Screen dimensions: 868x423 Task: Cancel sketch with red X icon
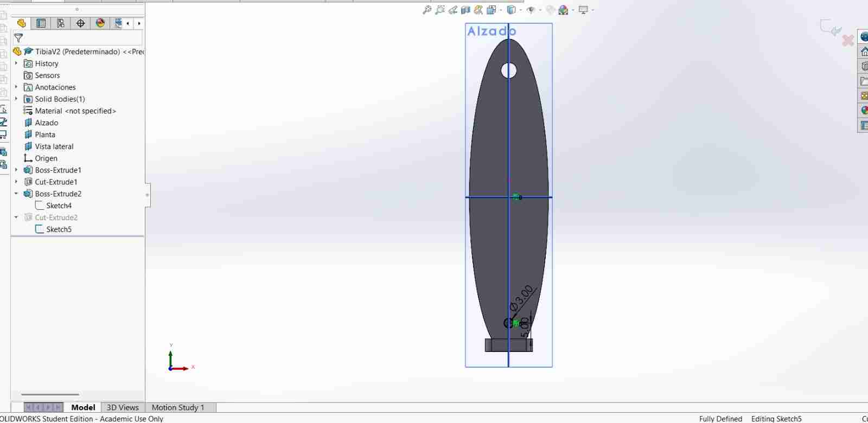pyautogui.click(x=848, y=40)
